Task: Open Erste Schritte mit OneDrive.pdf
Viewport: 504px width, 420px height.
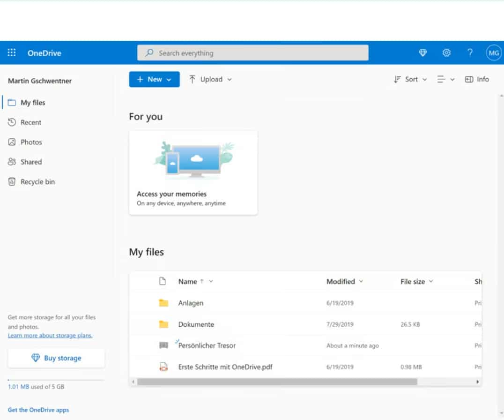Action: [225, 367]
